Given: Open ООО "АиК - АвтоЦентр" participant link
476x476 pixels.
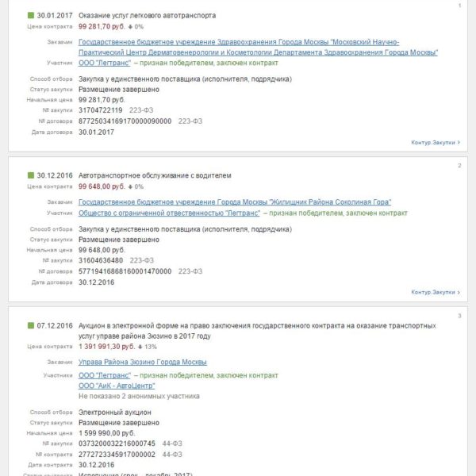Looking at the screenshot, I should (x=117, y=386).
